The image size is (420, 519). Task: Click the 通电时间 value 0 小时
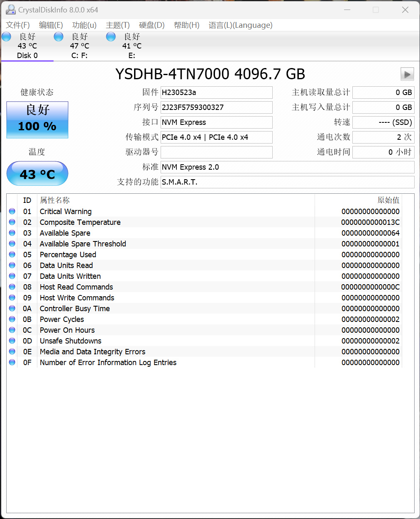[383, 152]
